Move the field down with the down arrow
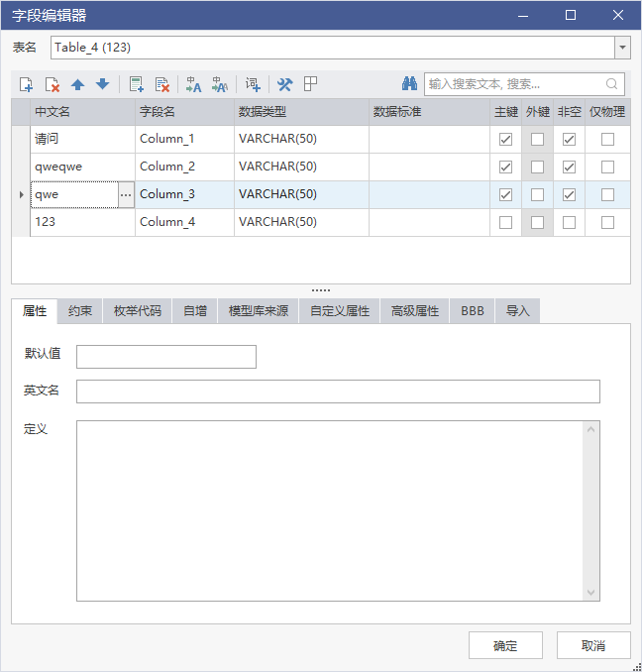The height and width of the screenshot is (672, 642). 102,84
